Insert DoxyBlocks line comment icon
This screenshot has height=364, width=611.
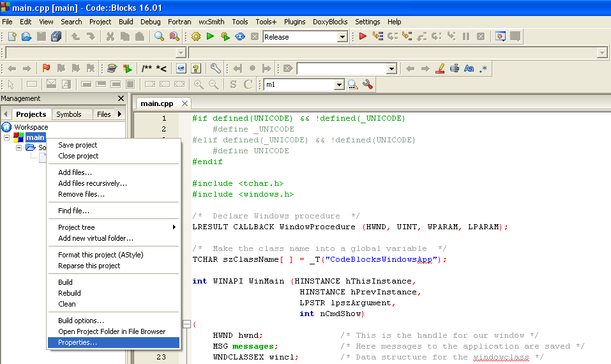[x=162, y=68]
